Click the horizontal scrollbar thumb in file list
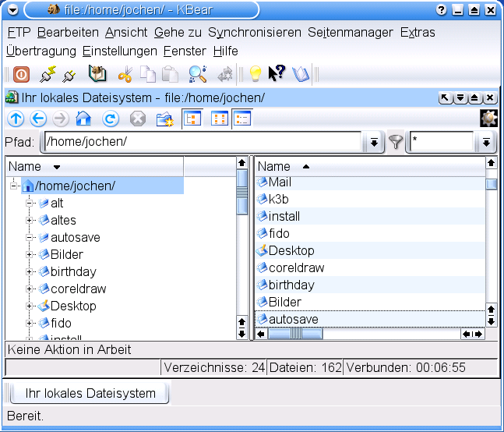Screen dimensions: 504x432 tap(296, 334)
